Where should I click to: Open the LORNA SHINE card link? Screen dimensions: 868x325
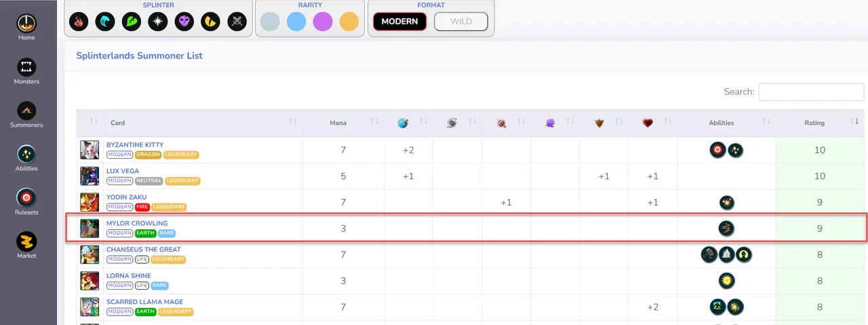pyautogui.click(x=128, y=275)
